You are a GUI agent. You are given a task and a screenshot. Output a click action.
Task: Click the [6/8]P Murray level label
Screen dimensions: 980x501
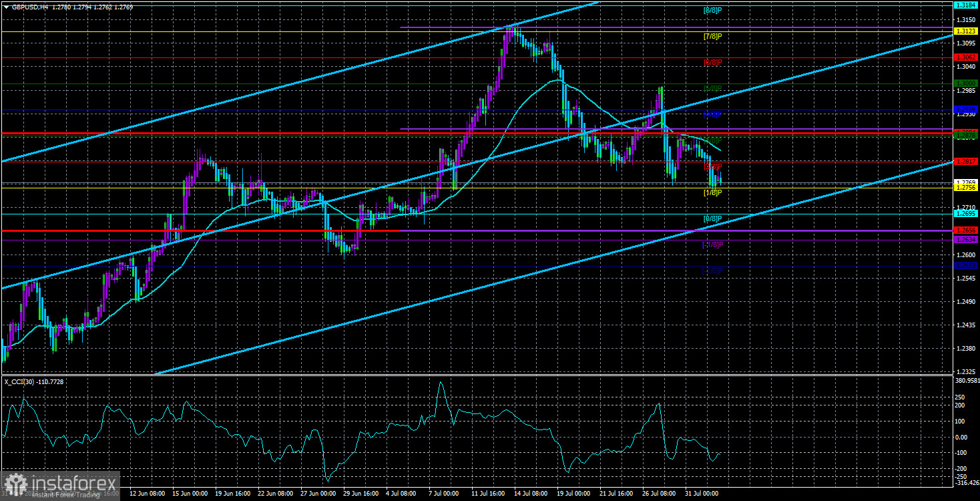pyautogui.click(x=712, y=62)
